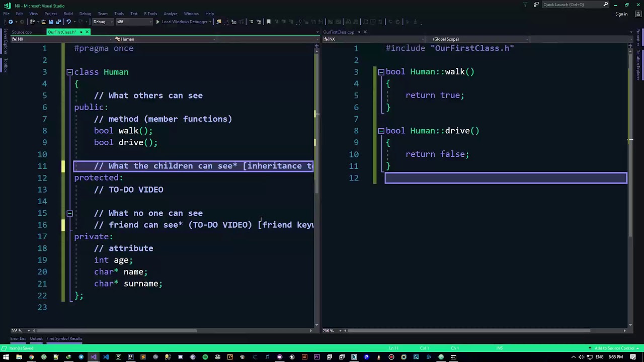
Task: Open the Local Windows Debugger dropdown arrow
Action: pyautogui.click(x=210, y=22)
